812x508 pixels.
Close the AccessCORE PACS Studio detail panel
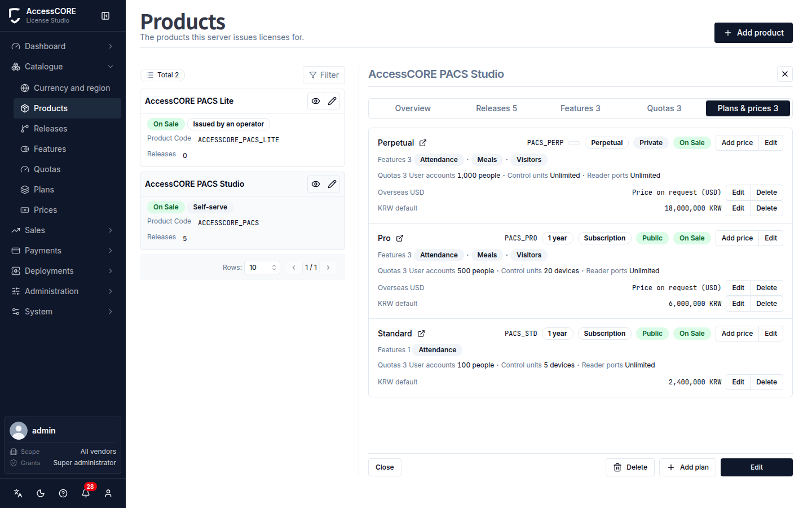[x=785, y=74]
